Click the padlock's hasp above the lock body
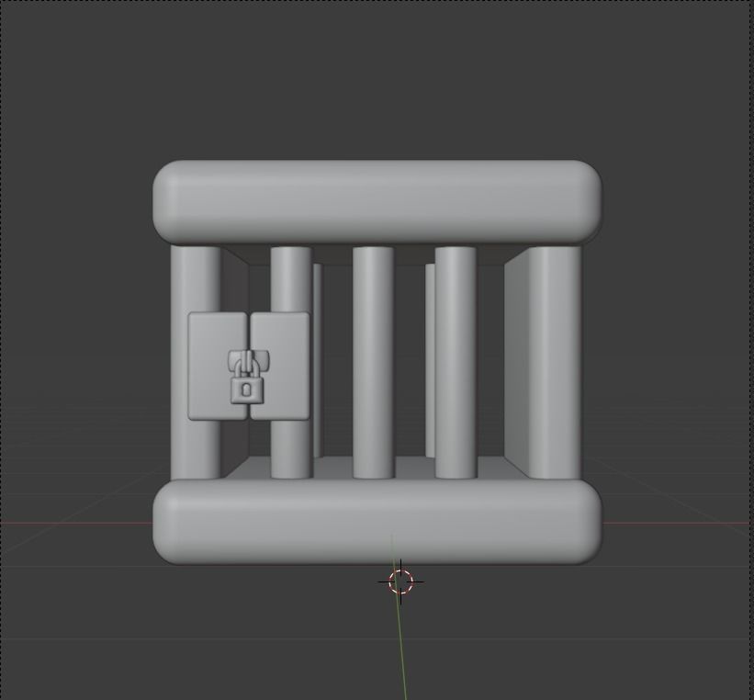This screenshot has width=754, height=700. point(249,360)
